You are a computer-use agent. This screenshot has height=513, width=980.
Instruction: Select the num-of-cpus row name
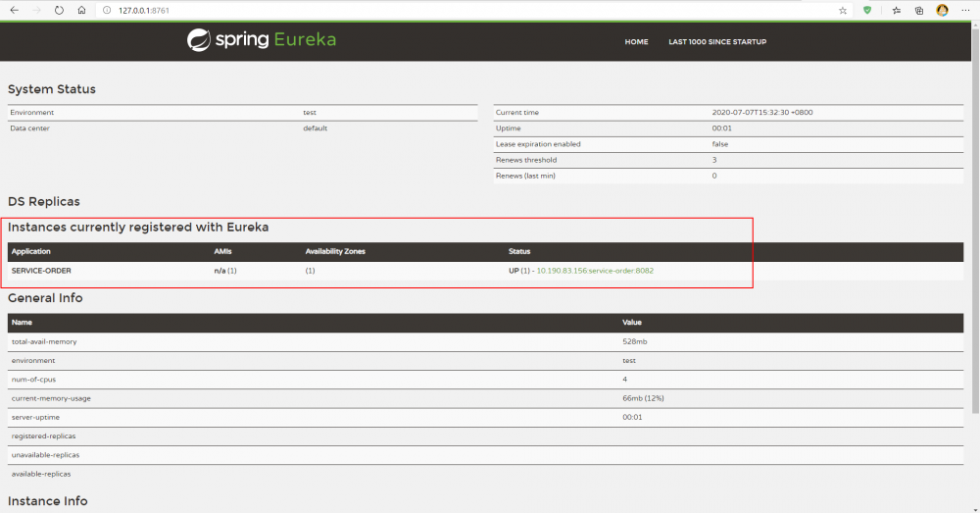(33, 380)
